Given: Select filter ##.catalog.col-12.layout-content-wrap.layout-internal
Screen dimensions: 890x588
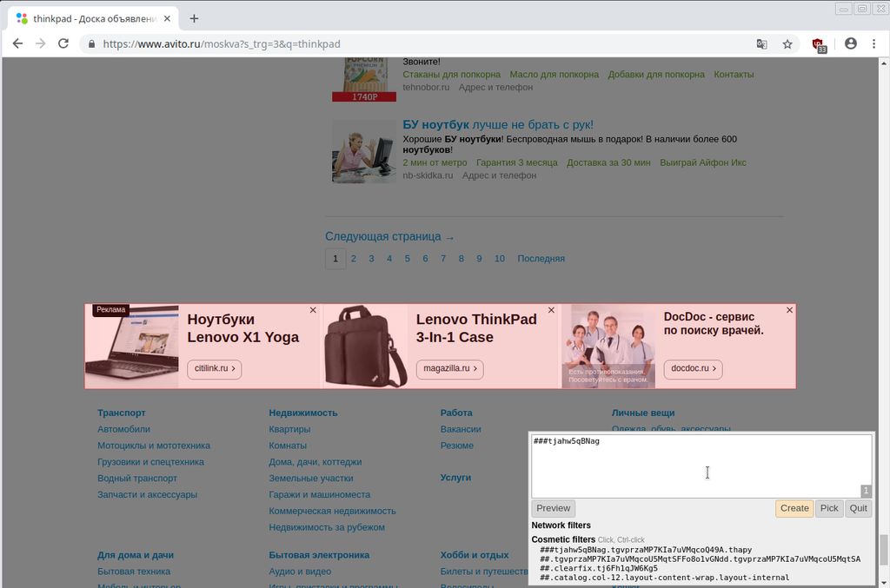Looking at the screenshot, I should (x=665, y=578).
